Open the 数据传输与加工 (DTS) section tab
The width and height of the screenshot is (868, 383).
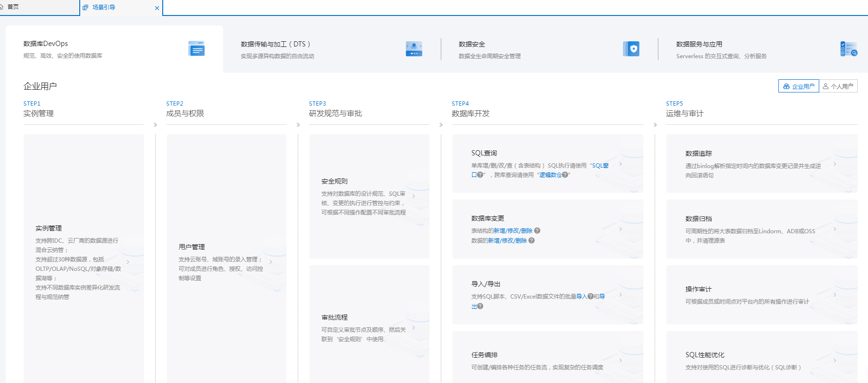point(332,49)
